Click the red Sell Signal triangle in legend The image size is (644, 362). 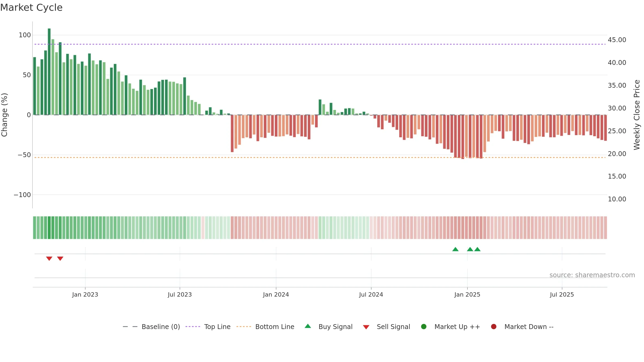click(x=366, y=327)
